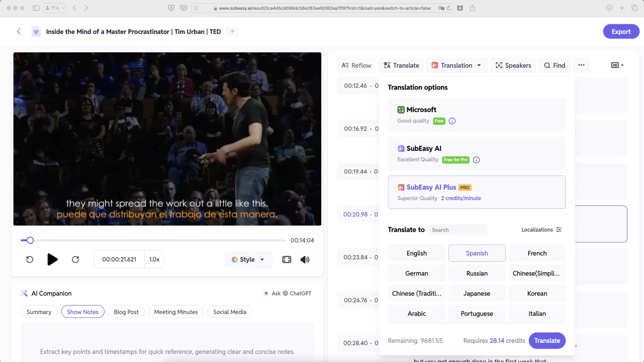The image size is (644, 362).
Task: Select Japanese as the target language
Action: [x=477, y=293]
